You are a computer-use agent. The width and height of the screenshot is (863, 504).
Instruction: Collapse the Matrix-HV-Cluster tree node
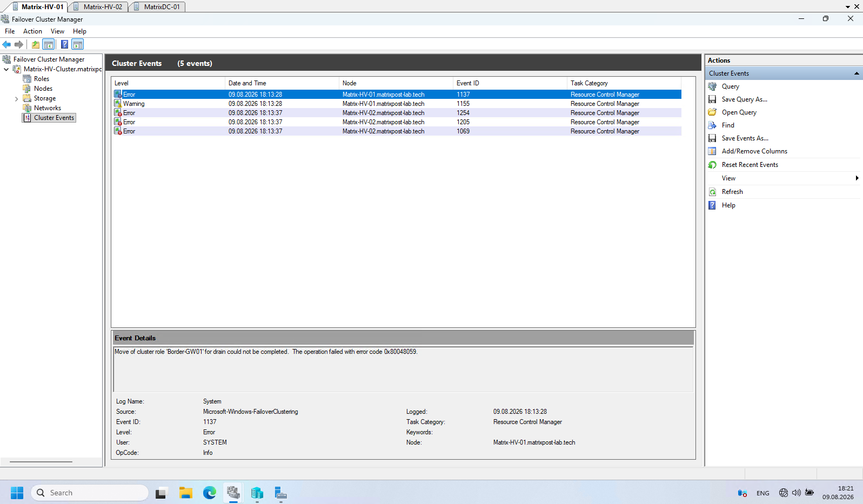6,69
